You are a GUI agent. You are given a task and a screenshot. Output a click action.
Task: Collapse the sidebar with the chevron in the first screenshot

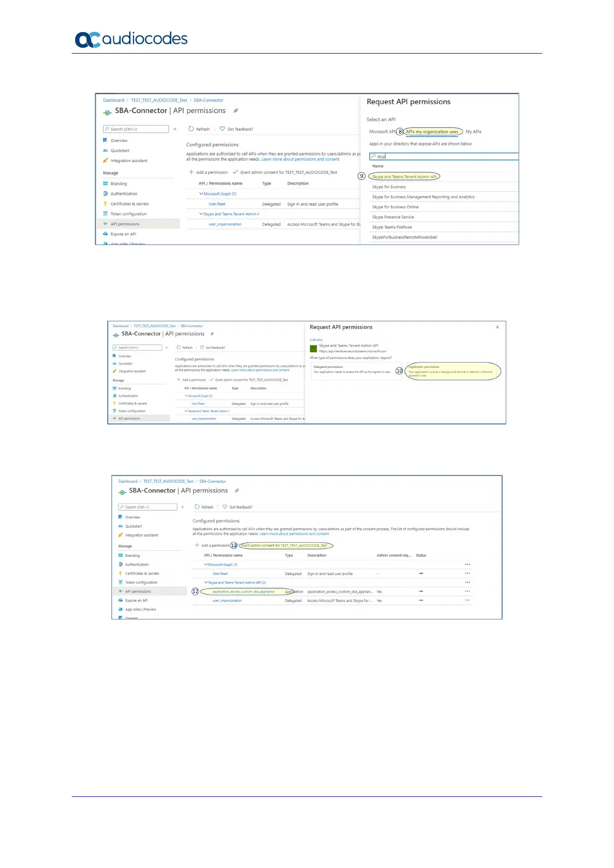pyautogui.click(x=175, y=129)
